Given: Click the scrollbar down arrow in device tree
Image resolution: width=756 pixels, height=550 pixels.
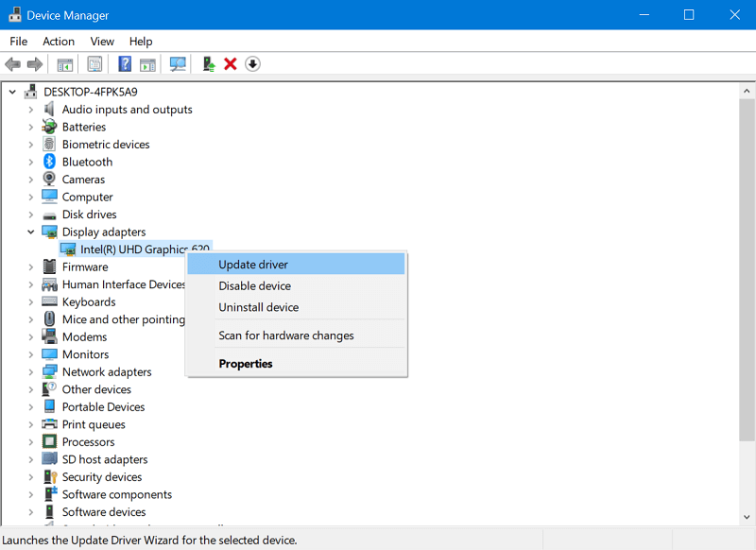Looking at the screenshot, I should tap(747, 517).
